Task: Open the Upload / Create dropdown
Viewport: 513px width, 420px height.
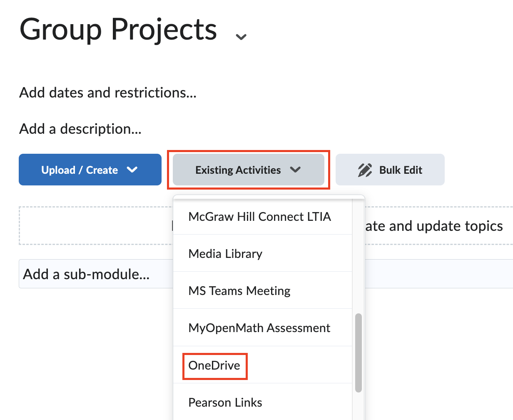Action: point(90,170)
